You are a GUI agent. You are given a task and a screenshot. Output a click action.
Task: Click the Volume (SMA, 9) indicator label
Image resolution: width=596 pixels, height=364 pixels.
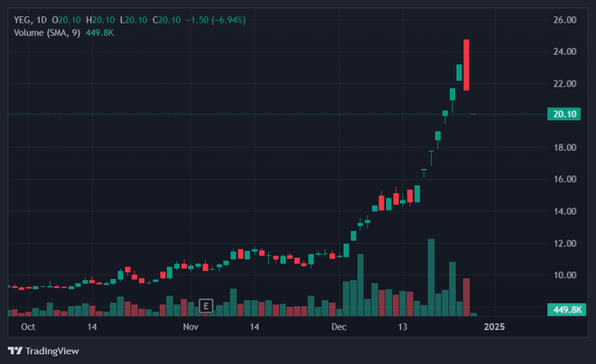tap(47, 33)
